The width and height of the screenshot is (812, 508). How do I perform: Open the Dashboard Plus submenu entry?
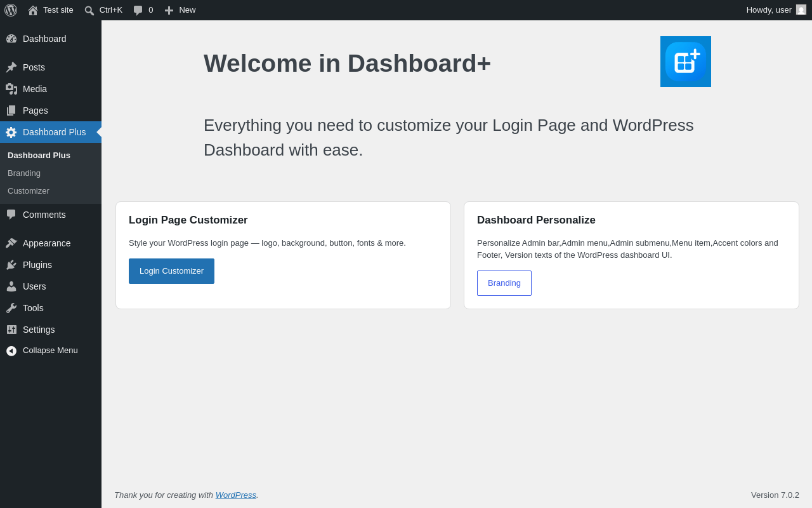coord(39,156)
